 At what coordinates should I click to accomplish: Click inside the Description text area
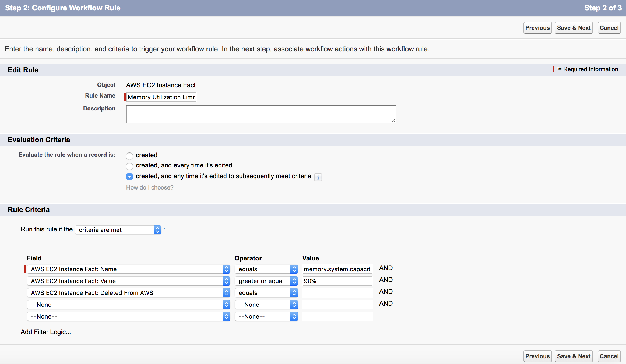(261, 114)
